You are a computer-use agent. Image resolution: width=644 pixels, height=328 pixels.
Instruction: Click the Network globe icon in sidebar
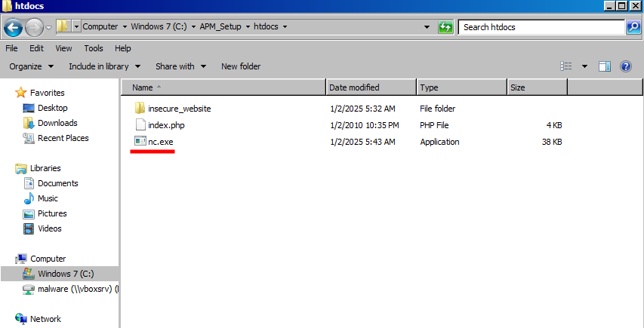(x=21, y=318)
